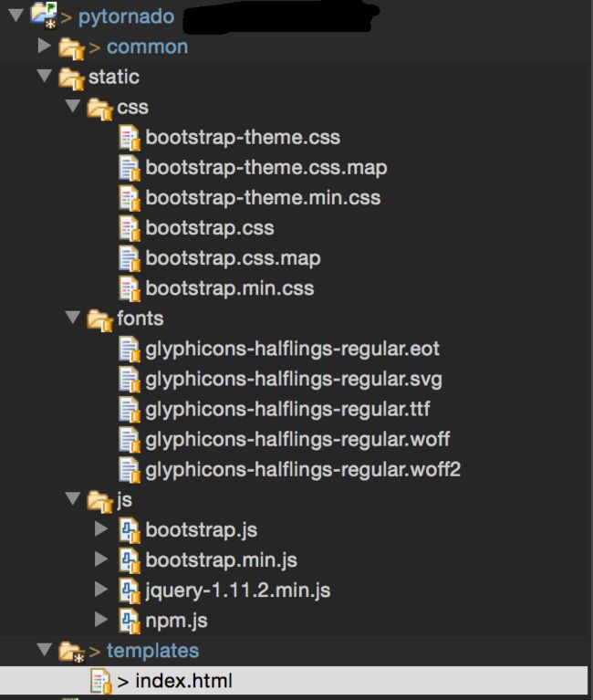Screen dimensions: 593x700
Task: Collapse the pytornado project node
Action: click(x=16, y=16)
